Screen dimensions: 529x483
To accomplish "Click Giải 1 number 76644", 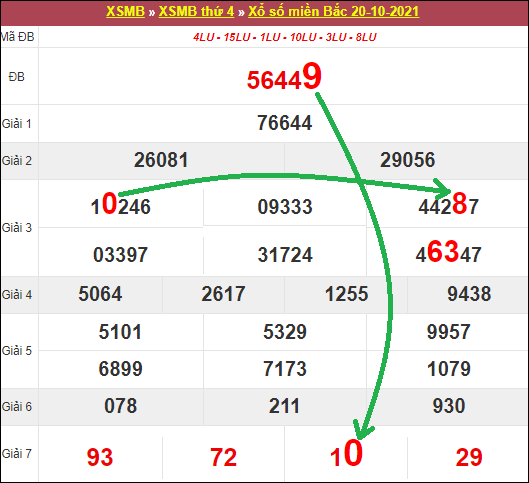I will point(284,123).
